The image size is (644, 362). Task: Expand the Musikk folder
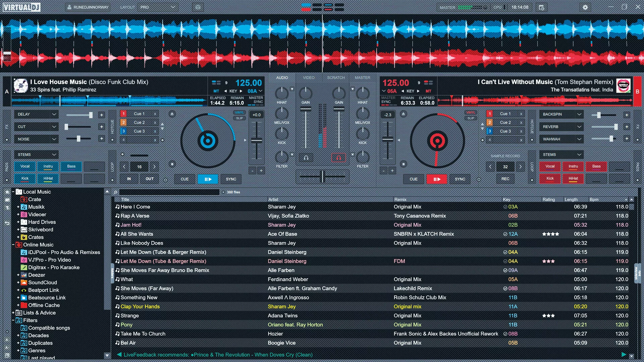pos(18,207)
